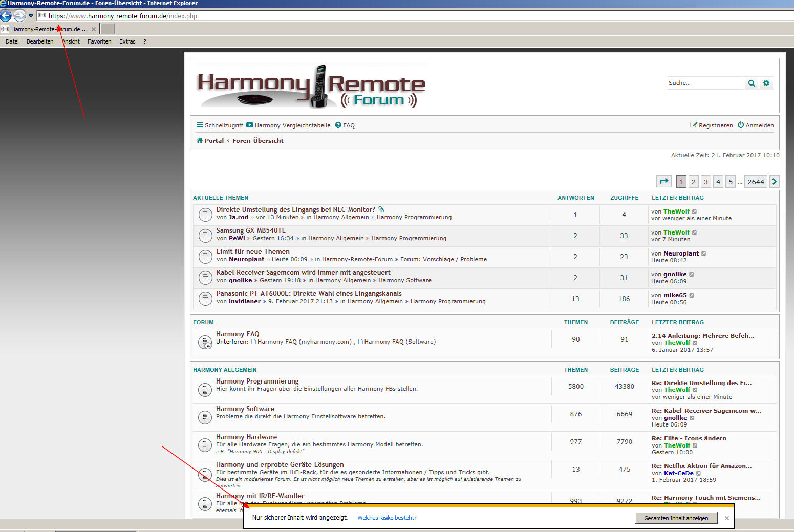Open advanced search gear icon
Viewport: 794px width, 532px height.
tap(766, 83)
